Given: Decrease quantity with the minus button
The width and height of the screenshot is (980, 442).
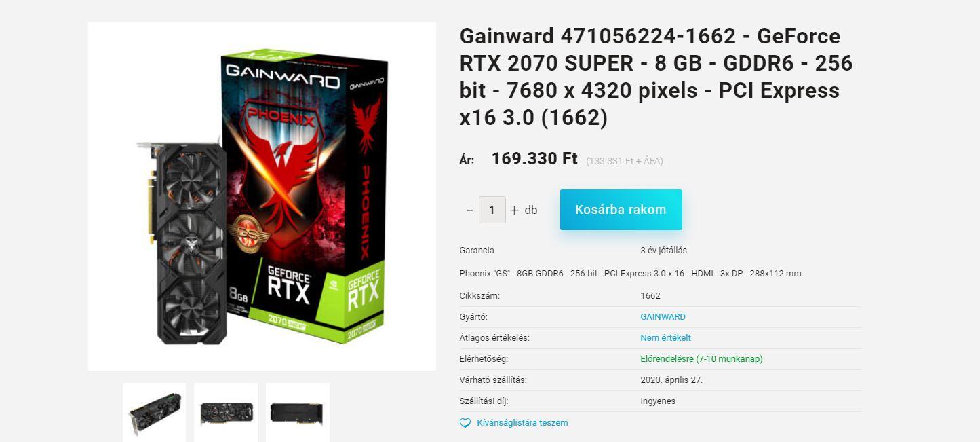Looking at the screenshot, I should [469, 210].
